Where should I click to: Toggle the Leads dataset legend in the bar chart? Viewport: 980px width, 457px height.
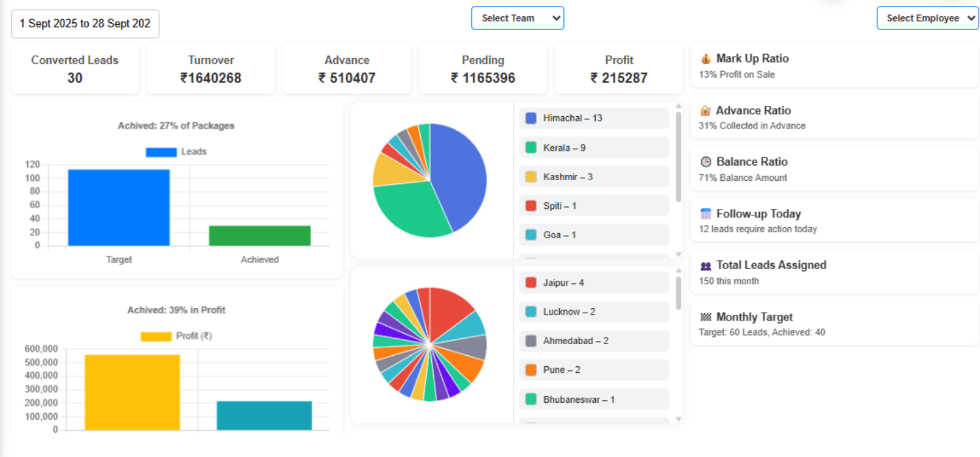click(x=176, y=151)
